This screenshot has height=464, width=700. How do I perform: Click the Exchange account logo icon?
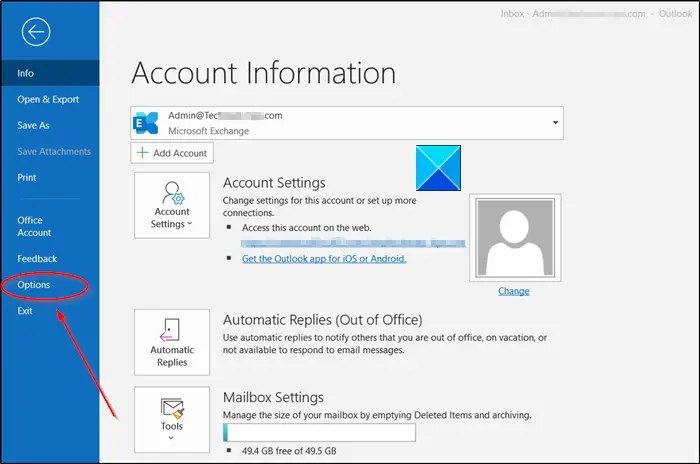(x=146, y=123)
